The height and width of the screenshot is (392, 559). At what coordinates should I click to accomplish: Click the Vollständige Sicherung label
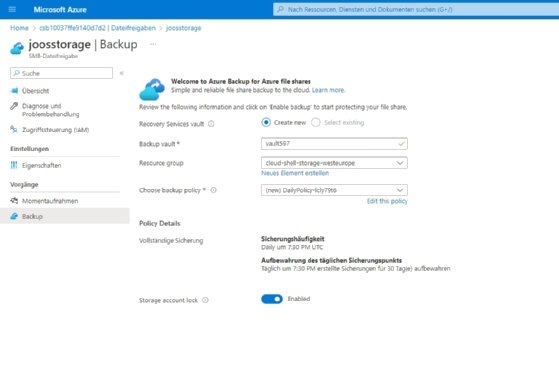pos(171,241)
